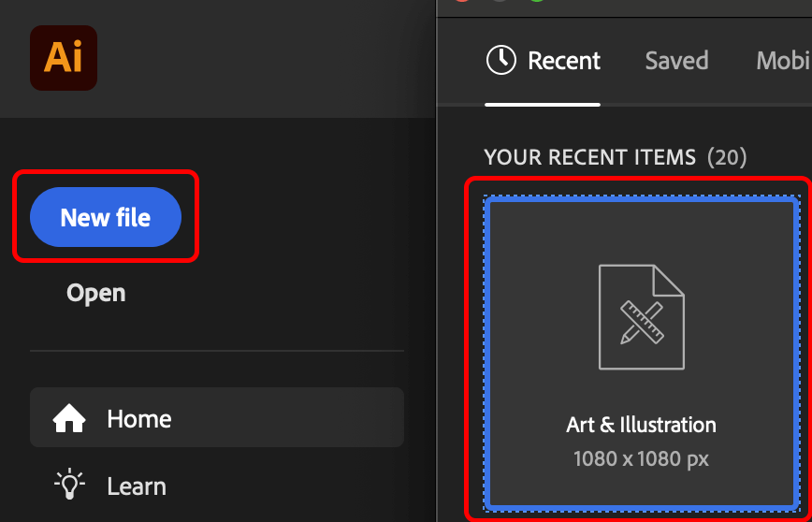
Task: Close the dialog with the red button
Action: (461, 1)
